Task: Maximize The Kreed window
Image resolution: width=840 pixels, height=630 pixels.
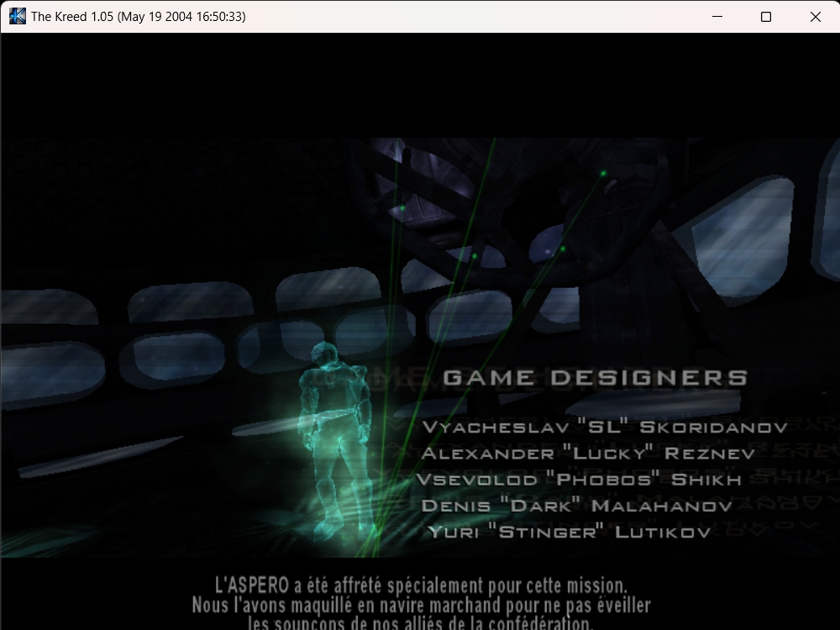Action: [766, 17]
